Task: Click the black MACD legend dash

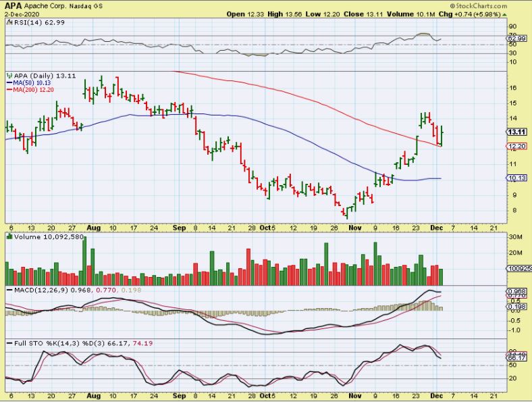Action: [x=9, y=290]
